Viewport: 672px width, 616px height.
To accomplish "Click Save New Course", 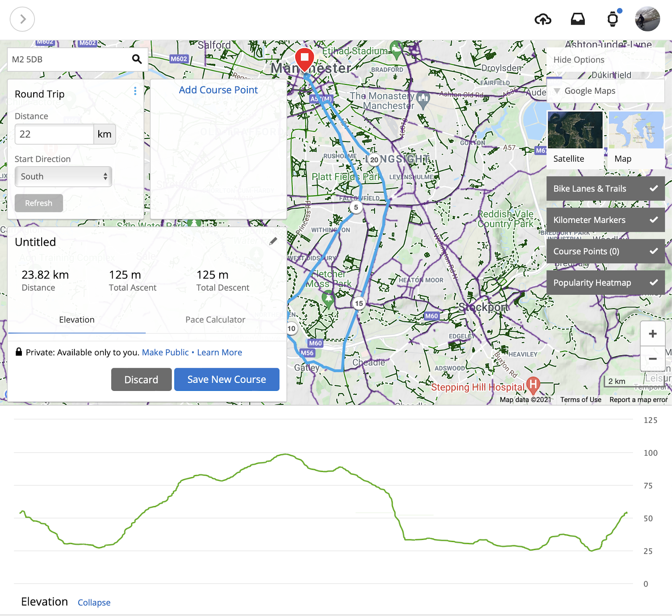I will [227, 380].
